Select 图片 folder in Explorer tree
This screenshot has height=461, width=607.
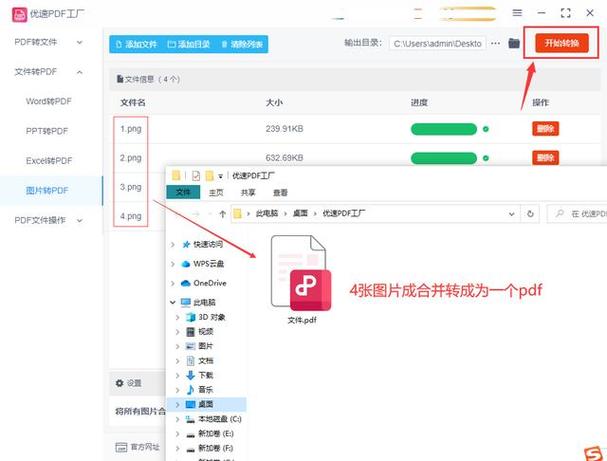(206, 346)
